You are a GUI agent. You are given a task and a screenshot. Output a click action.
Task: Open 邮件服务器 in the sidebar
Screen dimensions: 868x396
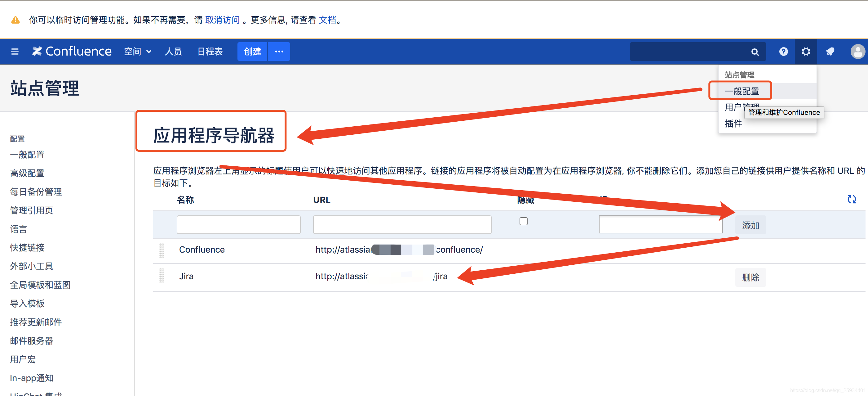[x=32, y=341]
